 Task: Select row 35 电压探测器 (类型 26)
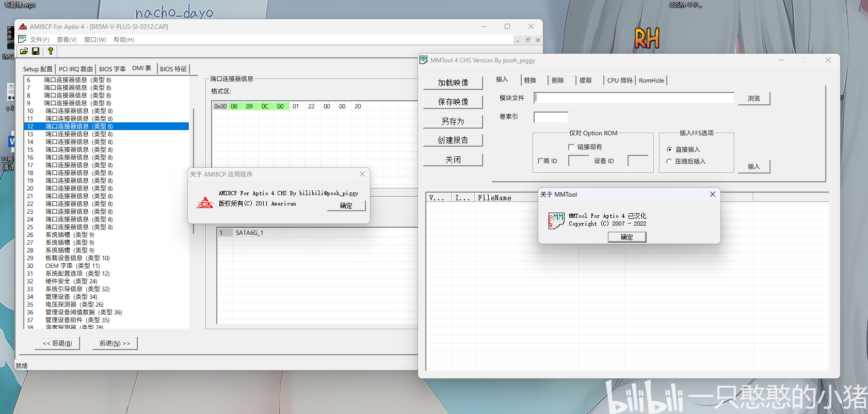[106, 305]
